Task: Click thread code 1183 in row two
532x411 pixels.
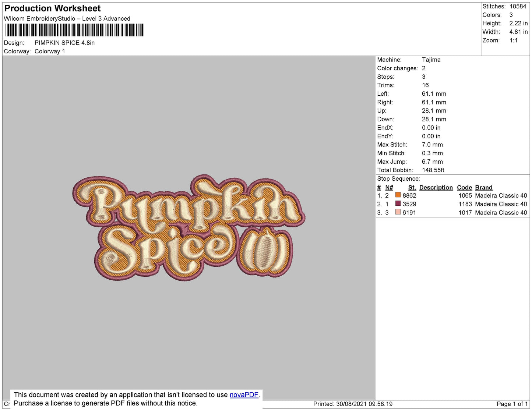Action: coord(465,204)
